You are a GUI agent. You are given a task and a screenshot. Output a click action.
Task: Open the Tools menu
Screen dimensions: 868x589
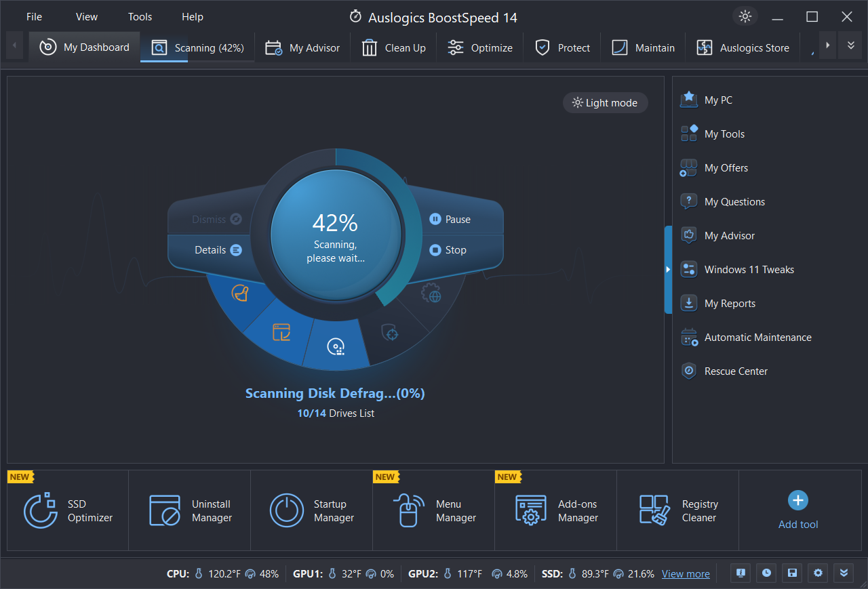click(x=140, y=17)
